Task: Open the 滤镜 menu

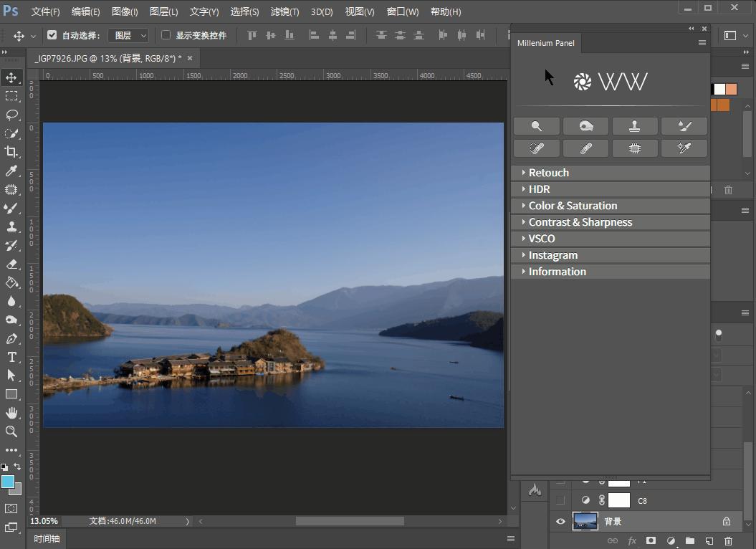Action: (284, 11)
